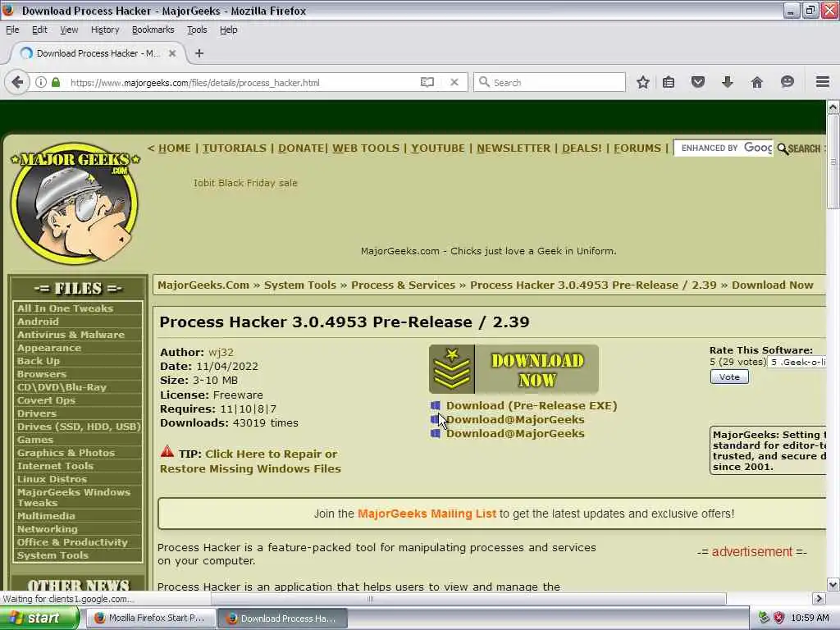Open Firefox hamburger menu
The width and height of the screenshot is (840, 630).
(x=822, y=83)
